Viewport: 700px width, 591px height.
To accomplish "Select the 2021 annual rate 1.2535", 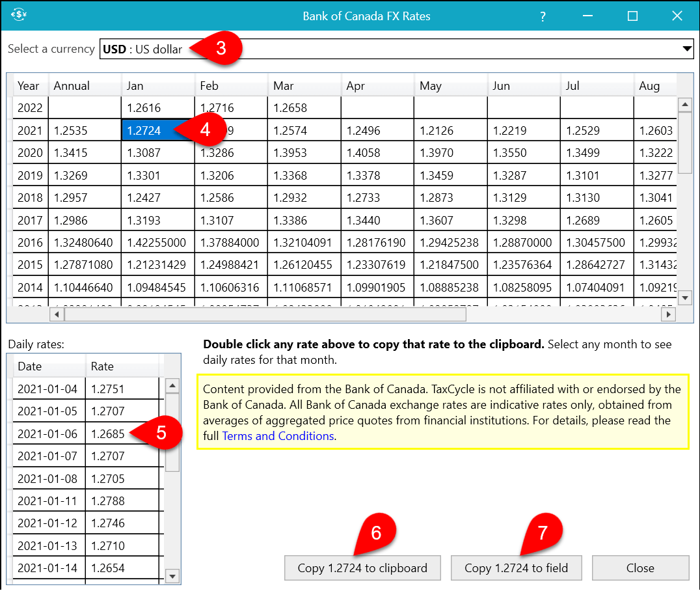I will (85, 130).
